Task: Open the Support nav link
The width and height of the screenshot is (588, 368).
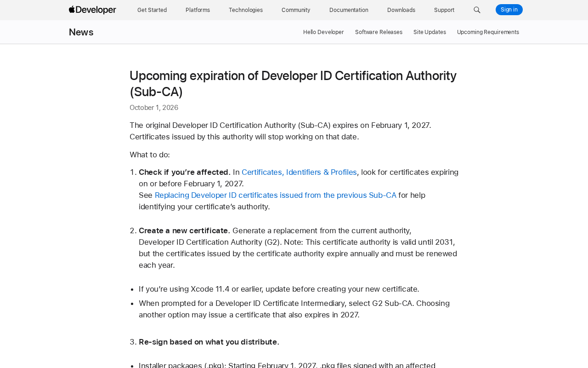Action: point(444,10)
